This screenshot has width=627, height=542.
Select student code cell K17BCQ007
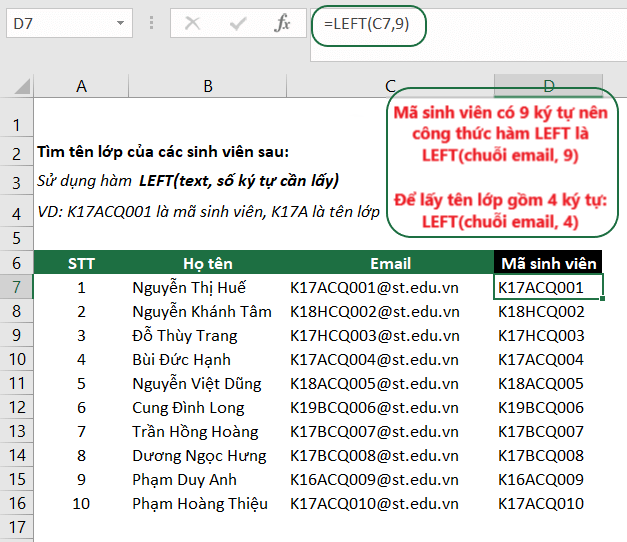(548, 431)
